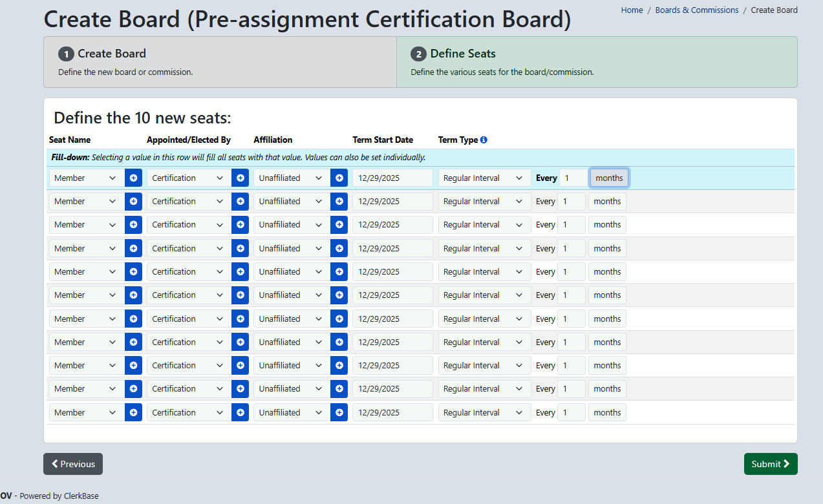Add new affiliation in fill-down row
The image size is (823, 504).
[339, 178]
